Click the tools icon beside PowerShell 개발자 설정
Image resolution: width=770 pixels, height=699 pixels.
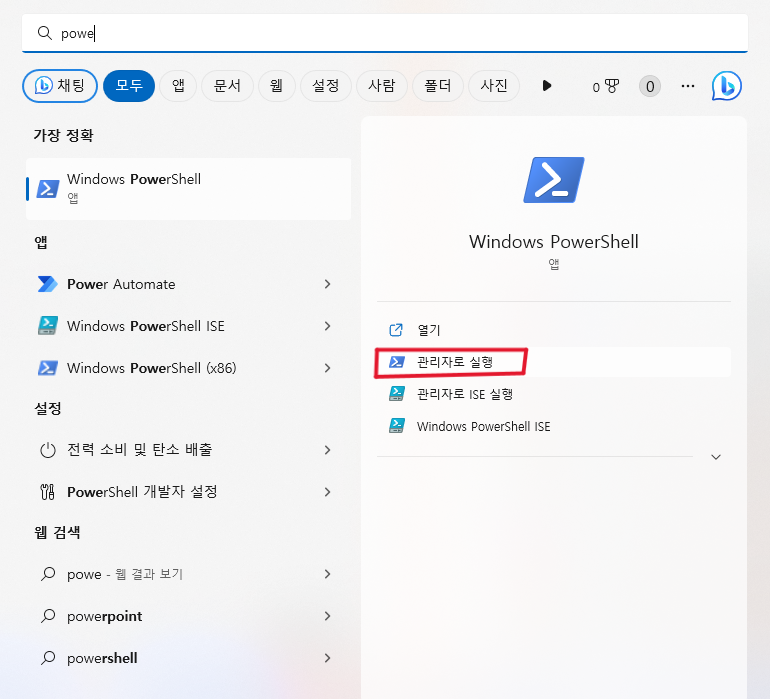tap(48, 492)
